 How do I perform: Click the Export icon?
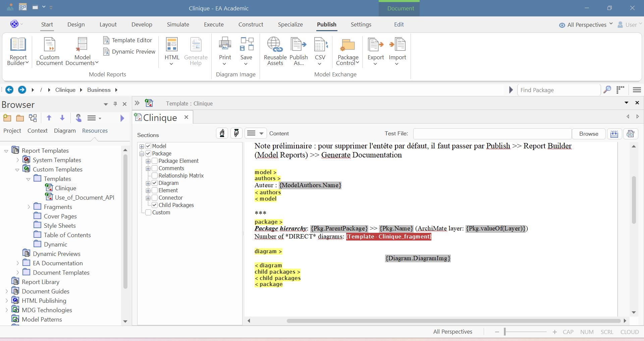click(x=376, y=51)
